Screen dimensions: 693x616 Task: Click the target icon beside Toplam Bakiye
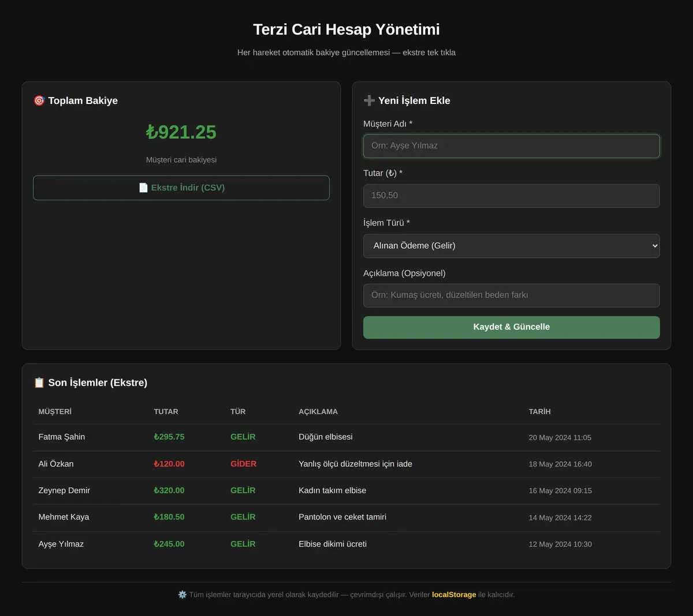39,100
